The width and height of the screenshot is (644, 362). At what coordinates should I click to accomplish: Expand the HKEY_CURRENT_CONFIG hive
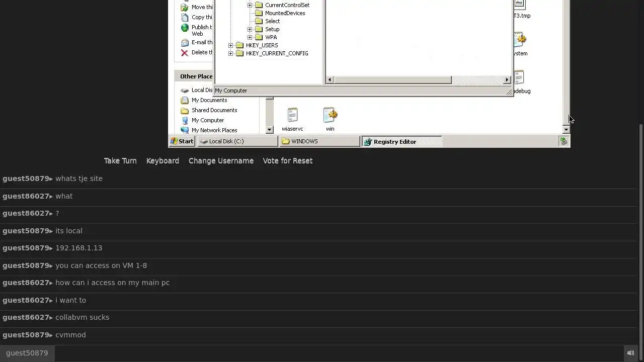click(x=230, y=53)
